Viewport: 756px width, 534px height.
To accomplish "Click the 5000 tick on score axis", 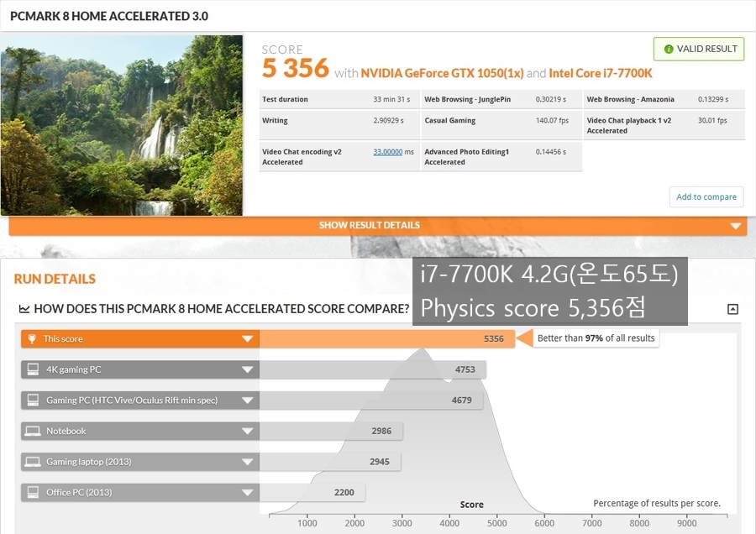I will pos(496,523).
